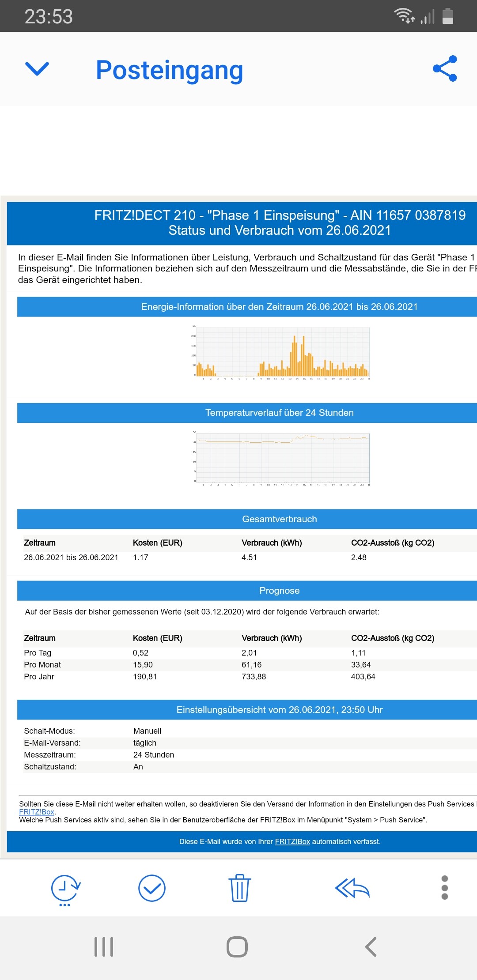Open the FRITZ!Box link under Push Services notice
The height and width of the screenshot is (980, 477).
click(37, 812)
